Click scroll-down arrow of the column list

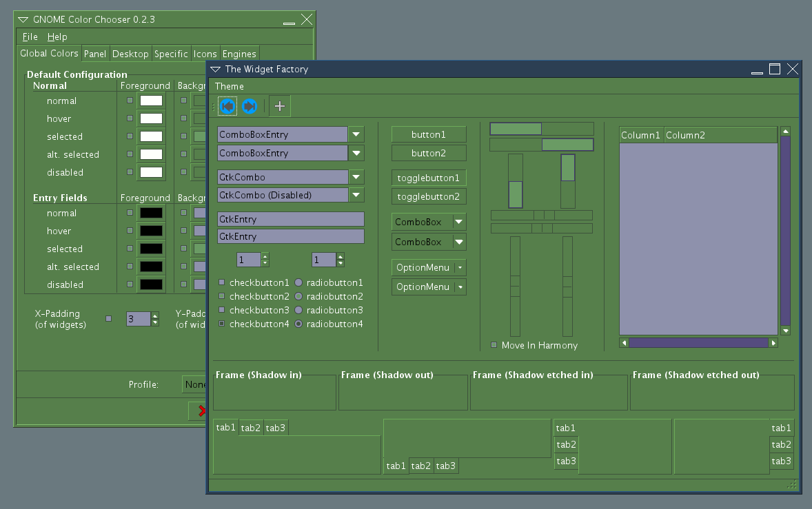coord(786,331)
